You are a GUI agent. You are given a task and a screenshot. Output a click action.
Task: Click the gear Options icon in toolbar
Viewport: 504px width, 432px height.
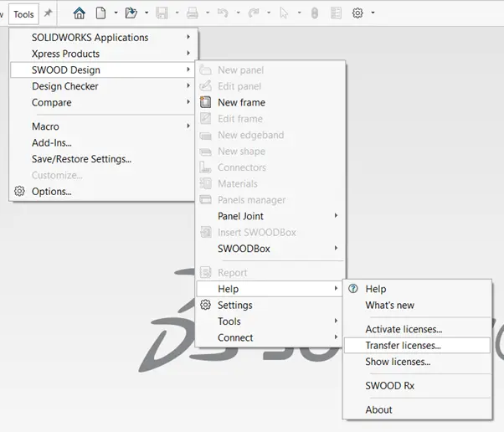click(x=357, y=13)
